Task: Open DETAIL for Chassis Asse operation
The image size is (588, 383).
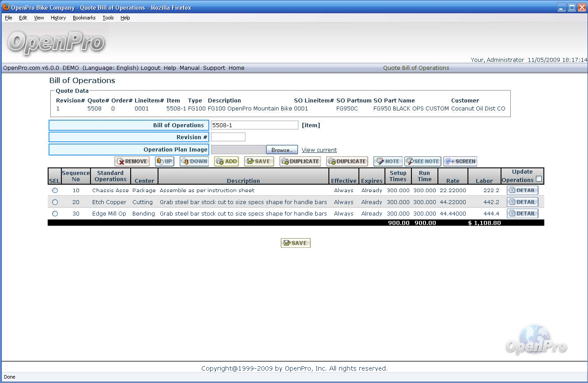Action: point(522,190)
